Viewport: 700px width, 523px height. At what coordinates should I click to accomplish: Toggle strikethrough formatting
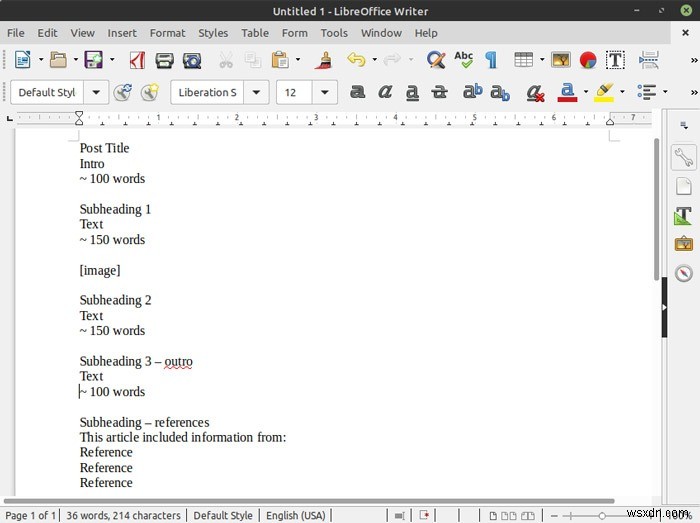click(440, 92)
